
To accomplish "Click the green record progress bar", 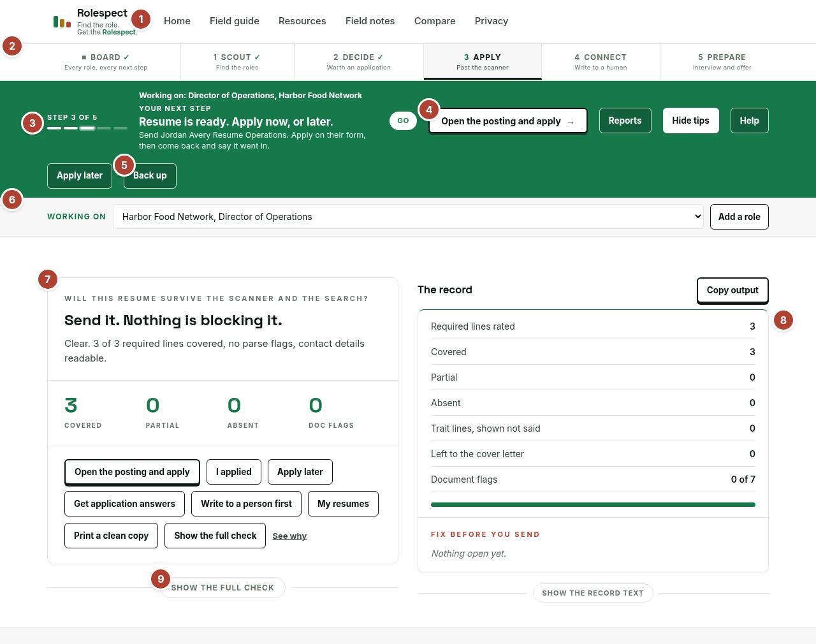I will click(593, 504).
